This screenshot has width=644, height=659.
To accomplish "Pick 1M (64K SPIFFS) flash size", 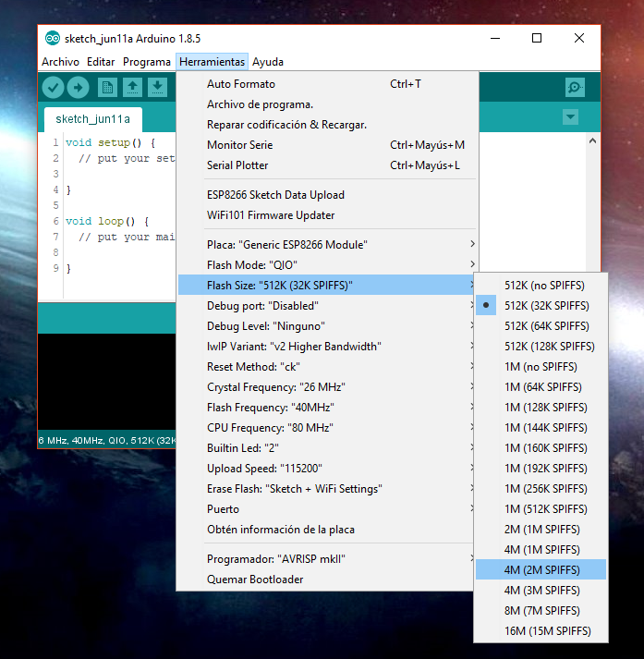I will pyautogui.click(x=541, y=387).
